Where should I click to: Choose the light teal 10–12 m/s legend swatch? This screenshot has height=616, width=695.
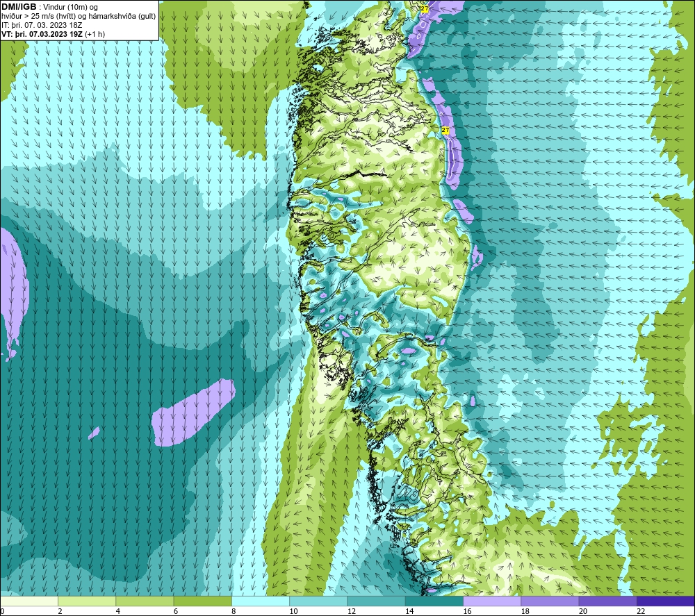[x=318, y=601]
